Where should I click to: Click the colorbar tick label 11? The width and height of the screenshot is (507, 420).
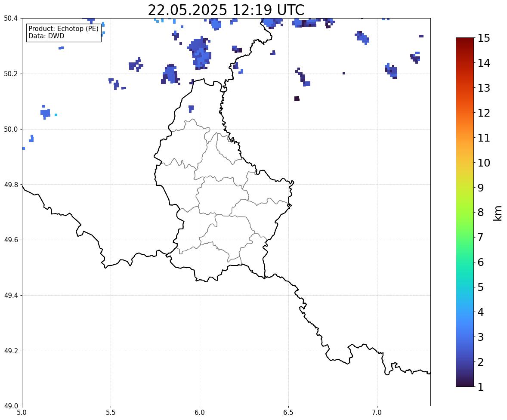pyautogui.click(x=484, y=138)
